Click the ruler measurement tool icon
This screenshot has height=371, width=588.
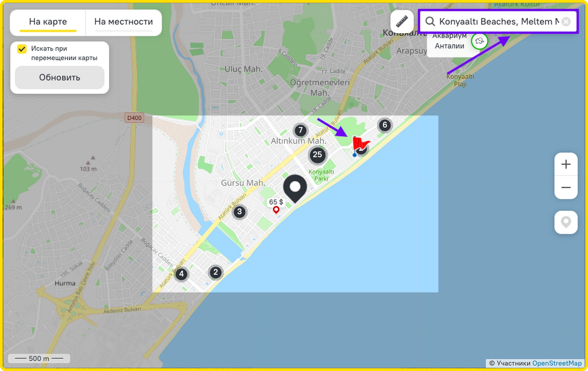(402, 22)
